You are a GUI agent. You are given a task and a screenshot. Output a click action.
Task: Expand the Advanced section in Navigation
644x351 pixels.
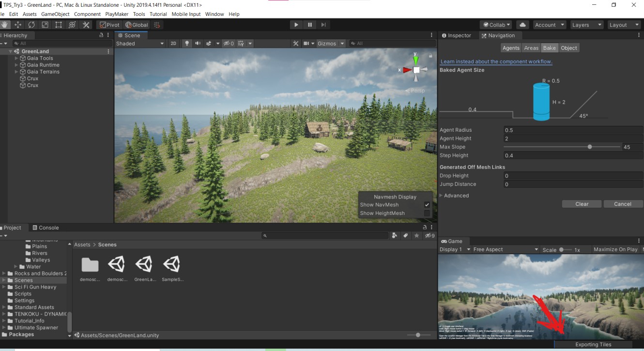tap(442, 196)
